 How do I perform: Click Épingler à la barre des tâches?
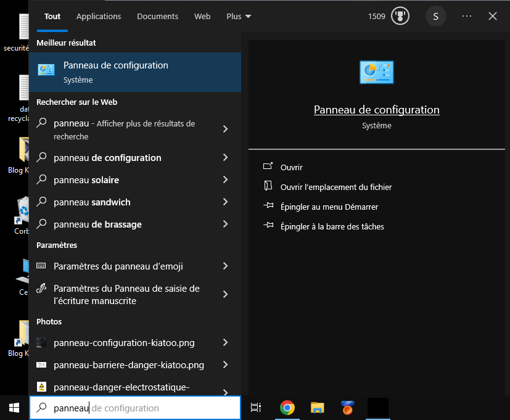[x=331, y=226]
